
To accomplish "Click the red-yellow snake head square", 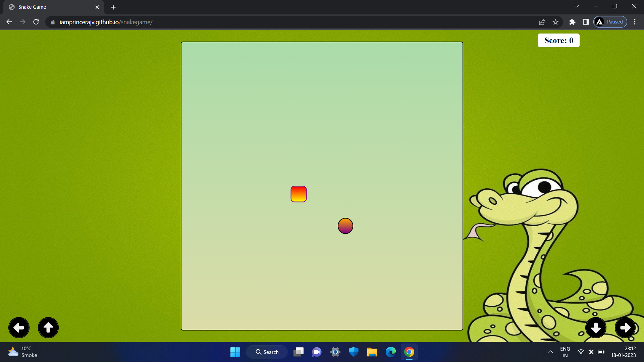I will pyautogui.click(x=299, y=194).
